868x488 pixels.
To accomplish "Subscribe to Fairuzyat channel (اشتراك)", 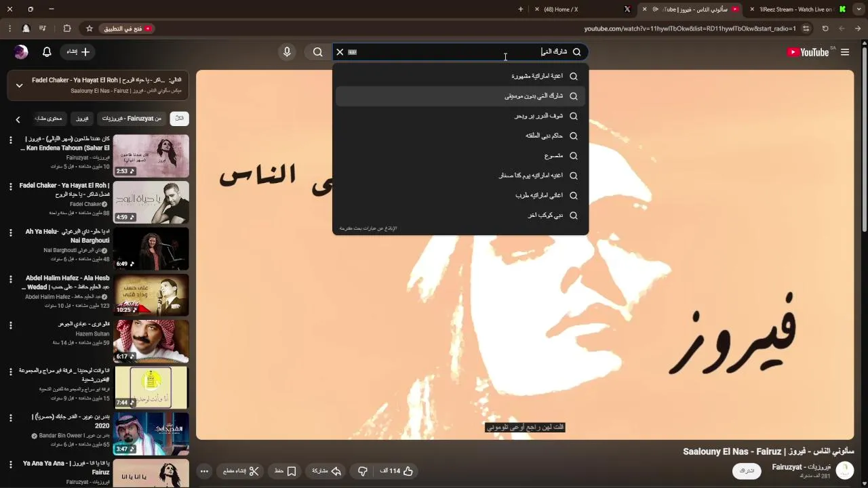I will 747,470.
